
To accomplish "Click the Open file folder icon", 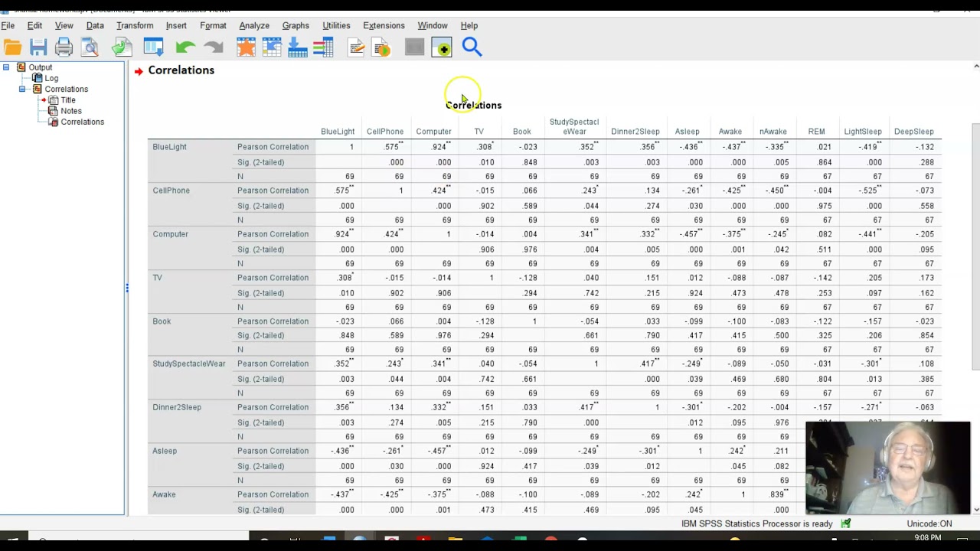I will 13,47.
